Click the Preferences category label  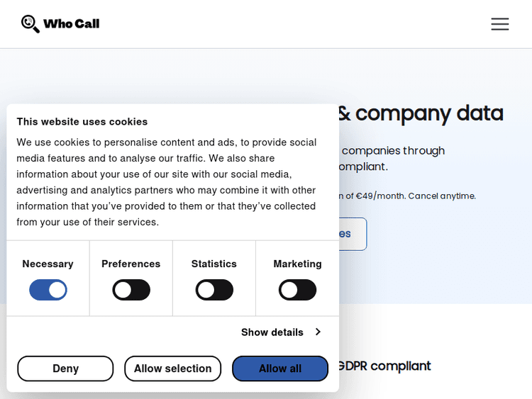coord(131,264)
